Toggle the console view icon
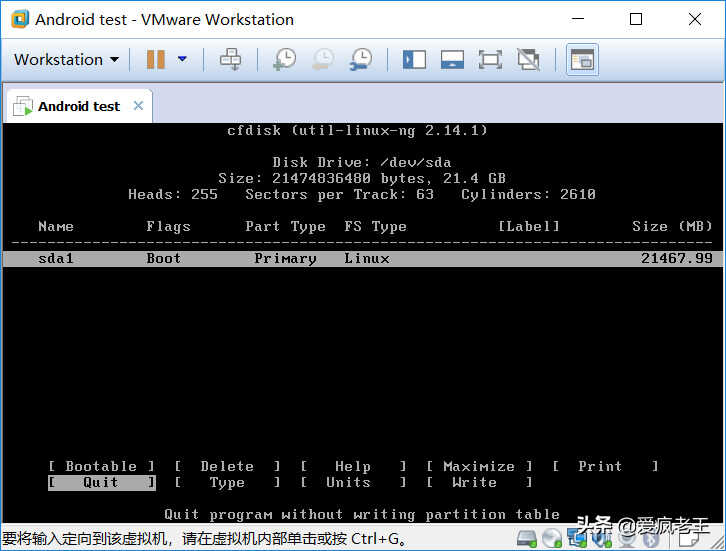The image size is (726, 551). pos(582,60)
